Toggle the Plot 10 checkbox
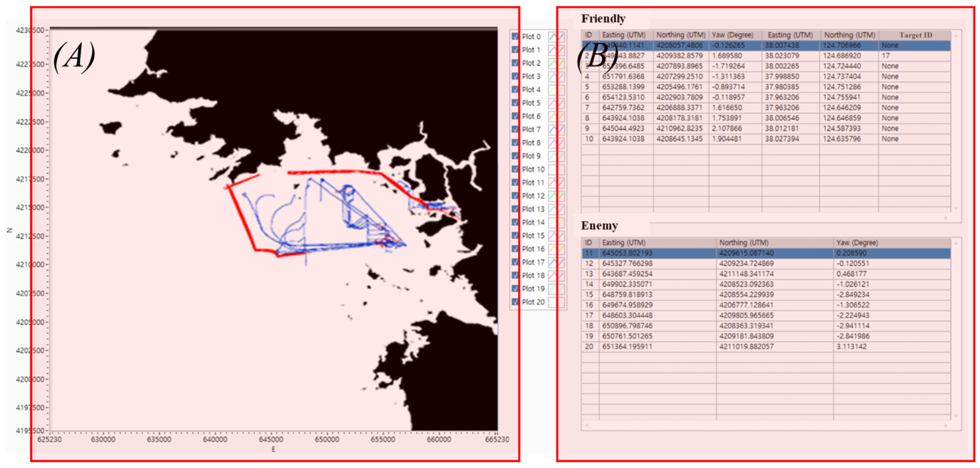The image size is (980, 468). (515, 169)
